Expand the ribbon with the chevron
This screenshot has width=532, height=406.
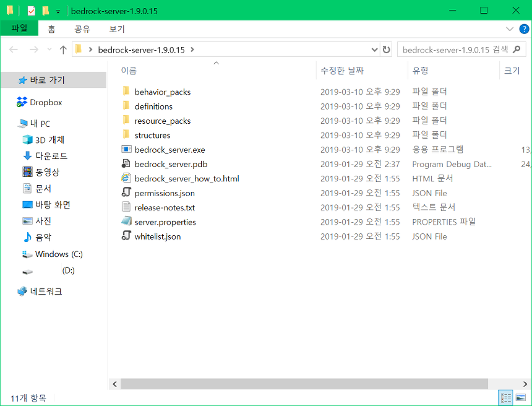click(510, 29)
